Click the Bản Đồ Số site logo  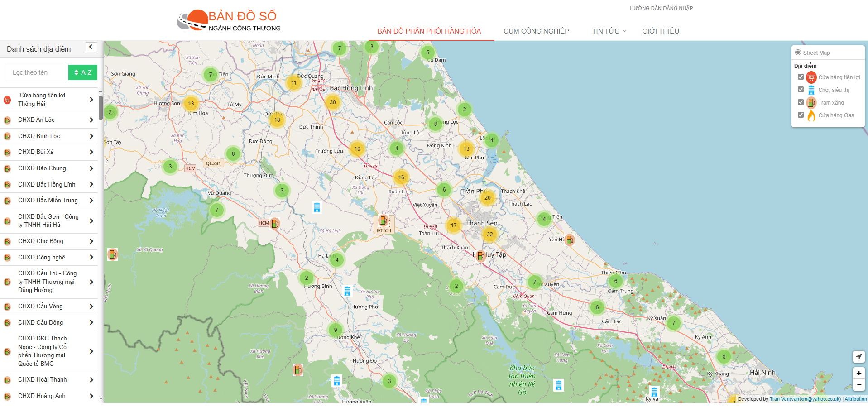229,20
